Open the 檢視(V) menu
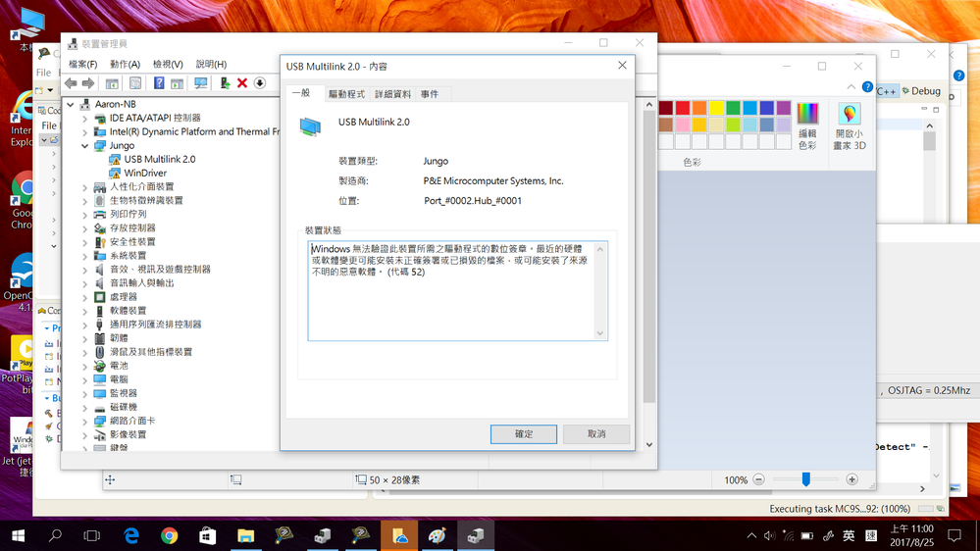Screen dimensions: 980x551 (168, 64)
